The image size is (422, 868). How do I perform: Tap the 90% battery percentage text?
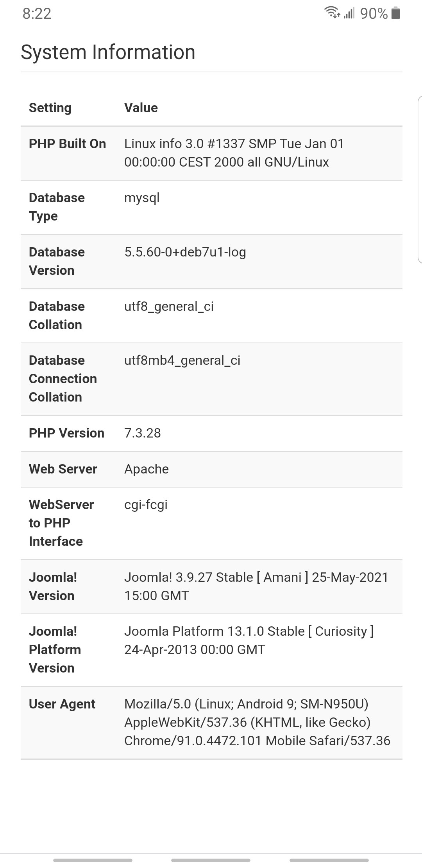click(x=374, y=14)
